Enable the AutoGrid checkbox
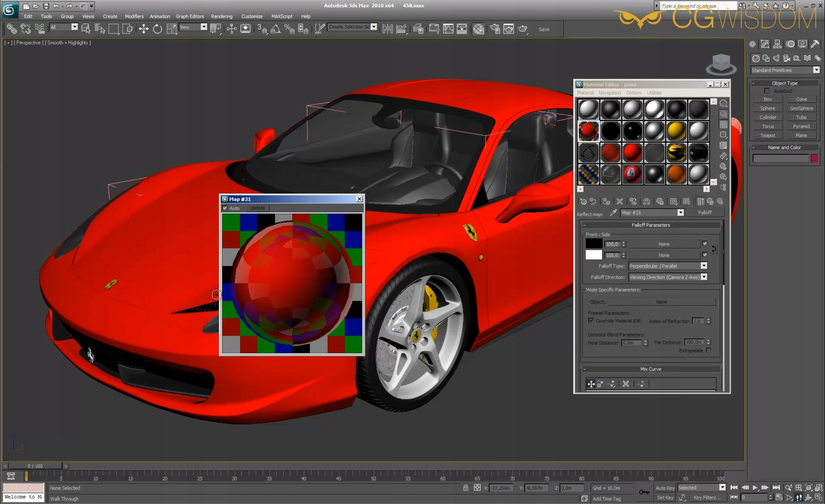This screenshot has width=825, height=504. (x=767, y=91)
